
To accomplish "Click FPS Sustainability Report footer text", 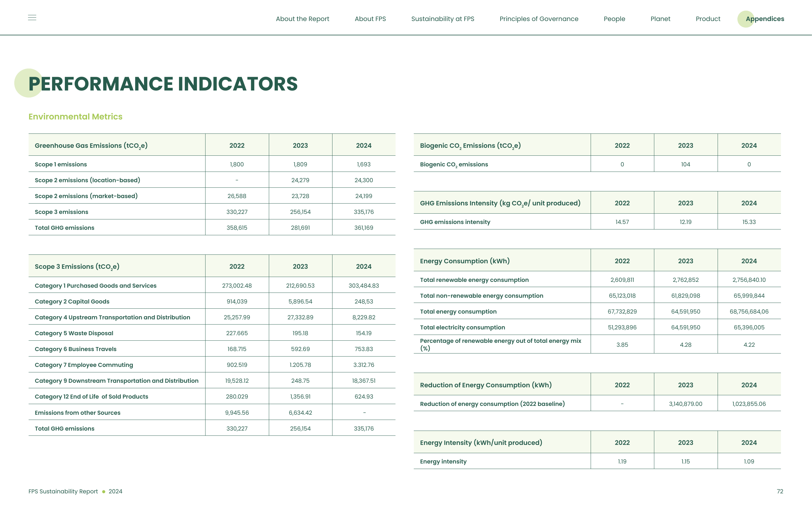I will (x=63, y=491).
